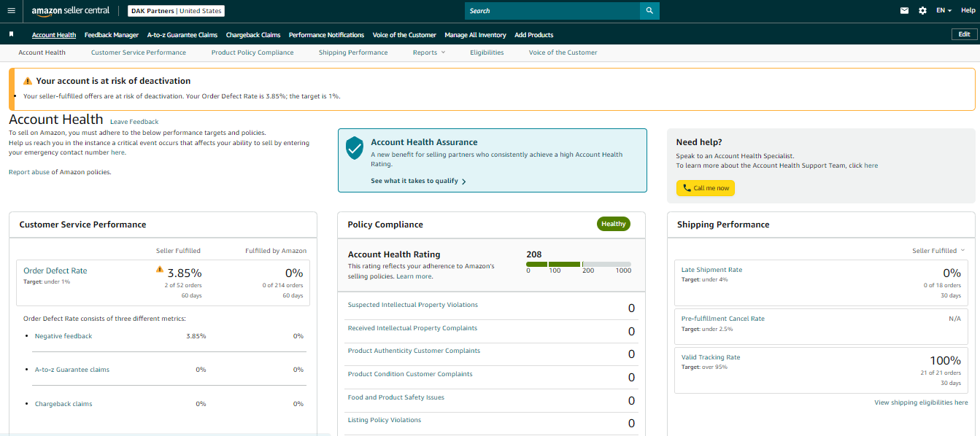
Task: Open the mail messages icon
Action: [x=905, y=11]
